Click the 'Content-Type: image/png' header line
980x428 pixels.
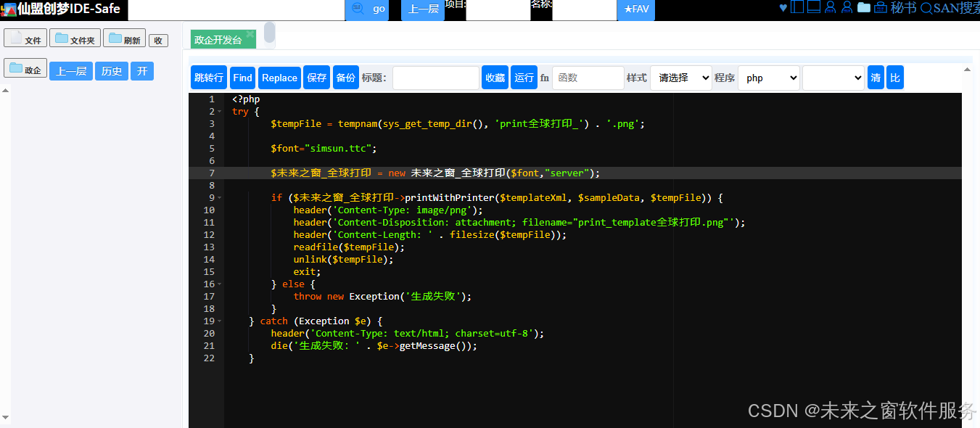pos(388,210)
